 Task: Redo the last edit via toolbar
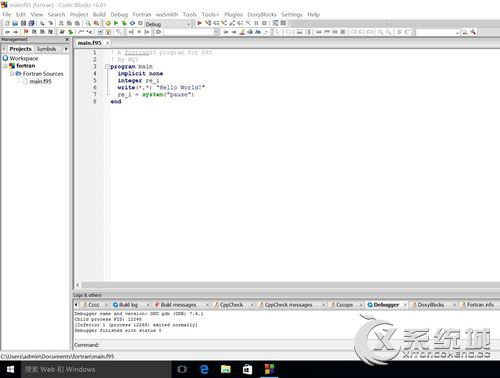[x=50, y=23]
